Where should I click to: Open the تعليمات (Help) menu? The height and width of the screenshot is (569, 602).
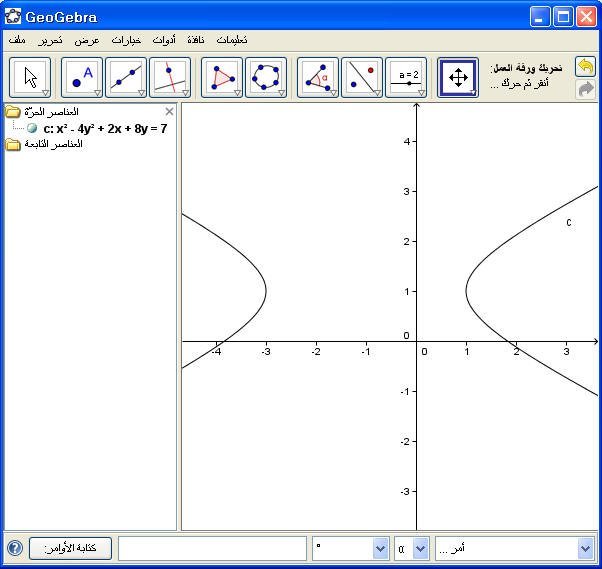tap(232, 40)
